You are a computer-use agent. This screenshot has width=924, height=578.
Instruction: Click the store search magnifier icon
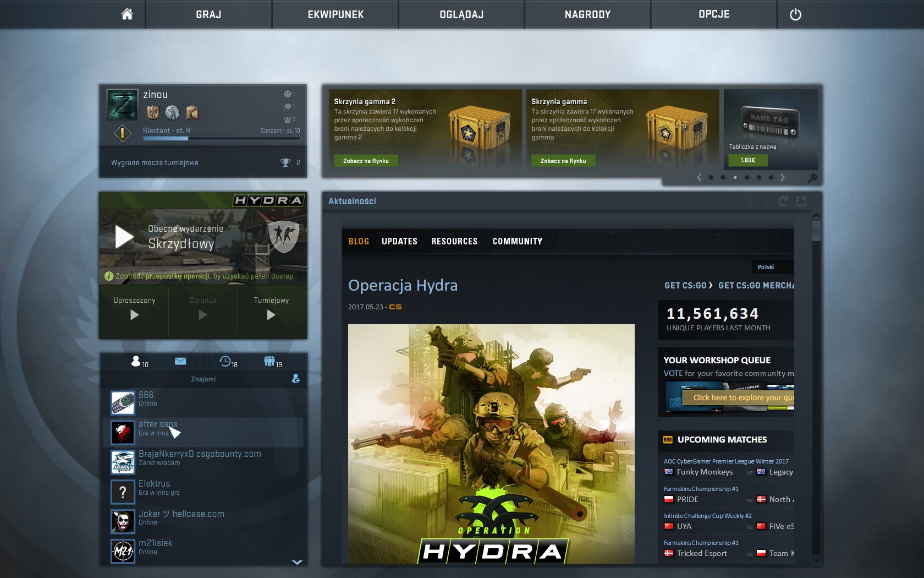point(812,178)
